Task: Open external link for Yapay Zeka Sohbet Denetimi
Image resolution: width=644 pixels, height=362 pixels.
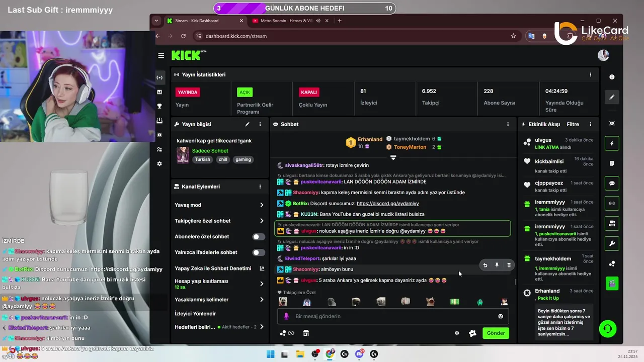Action: [262, 268]
